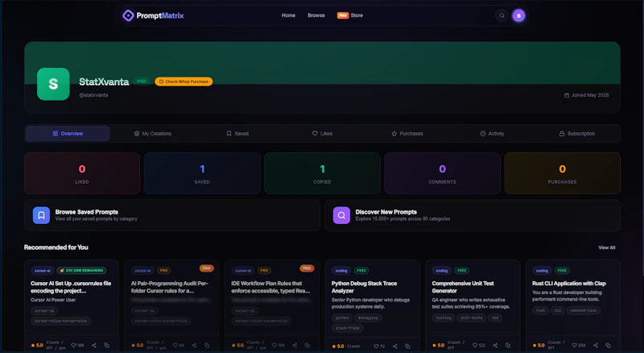This screenshot has height=353, width=644.
Task: Open the Discover New Prompts card
Action: click(473, 215)
